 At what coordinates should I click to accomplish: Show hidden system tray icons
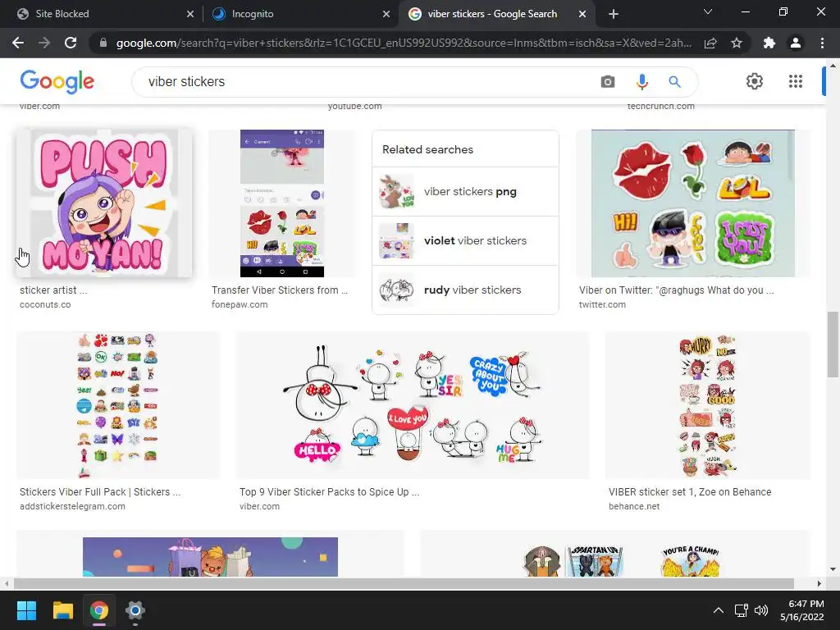coord(719,610)
